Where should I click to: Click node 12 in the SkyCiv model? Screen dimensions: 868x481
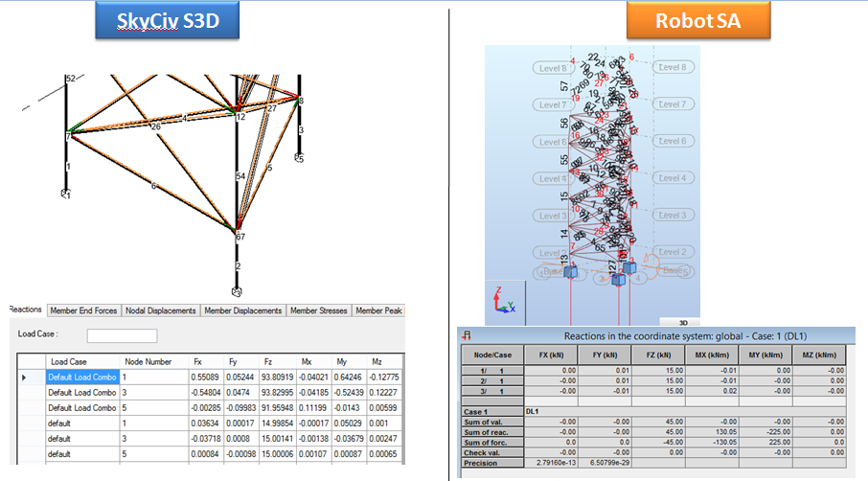[240, 117]
